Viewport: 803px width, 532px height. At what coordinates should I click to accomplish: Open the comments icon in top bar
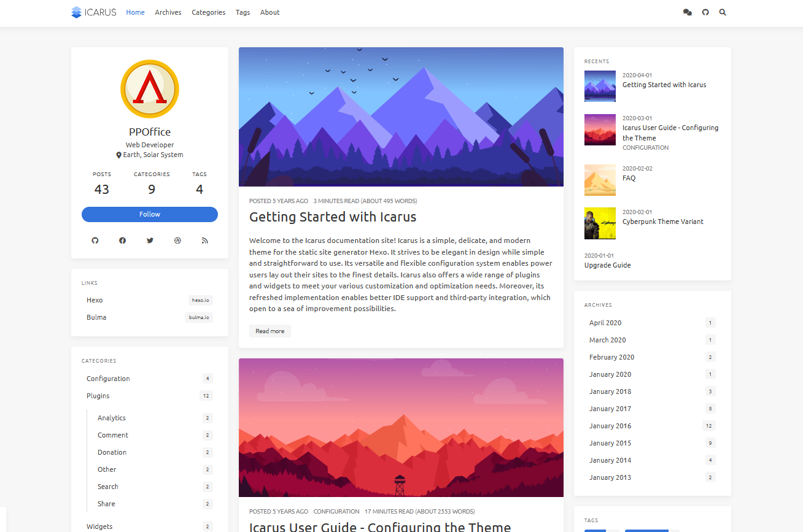[x=688, y=12]
